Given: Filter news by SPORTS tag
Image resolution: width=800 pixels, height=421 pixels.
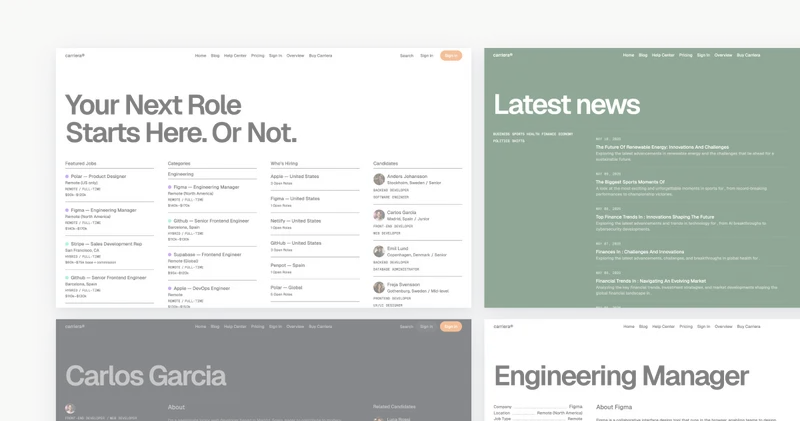Looking at the screenshot, I should click(x=518, y=134).
